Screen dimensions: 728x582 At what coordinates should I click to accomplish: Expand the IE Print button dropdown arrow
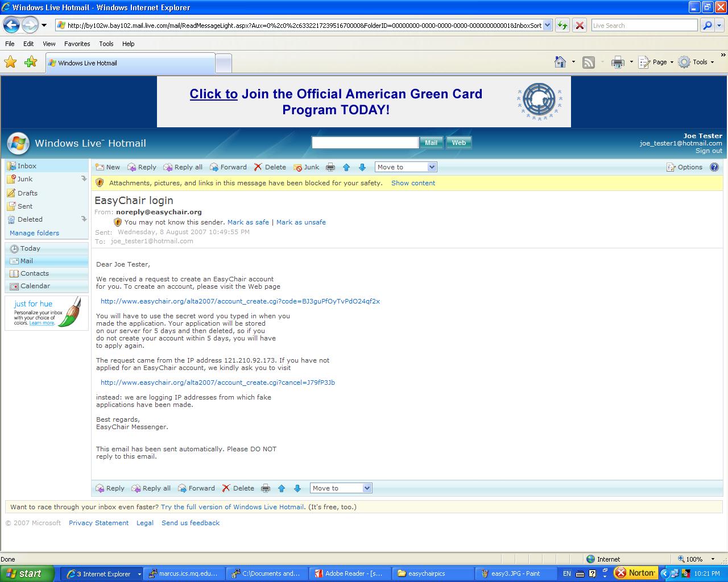coord(631,62)
